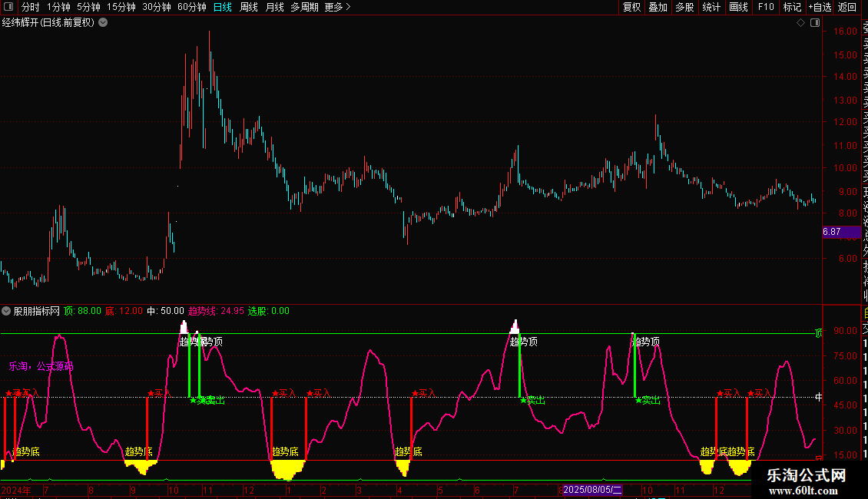
Task: Open the F10 company info
Action: tap(766, 7)
